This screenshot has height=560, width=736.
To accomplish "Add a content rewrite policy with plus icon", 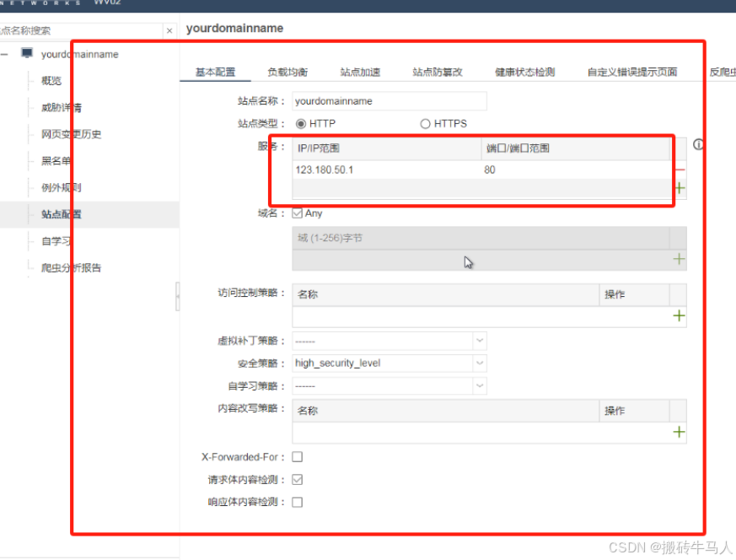I will (678, 431).
